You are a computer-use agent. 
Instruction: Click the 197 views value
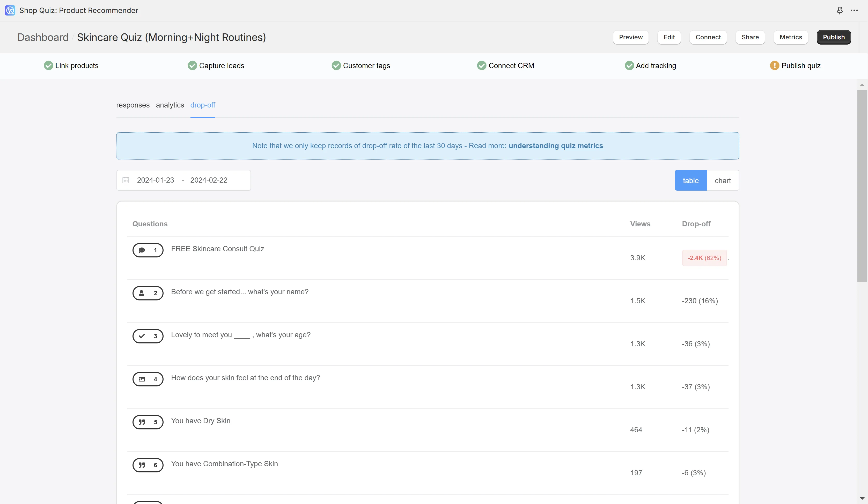[636, 473]
